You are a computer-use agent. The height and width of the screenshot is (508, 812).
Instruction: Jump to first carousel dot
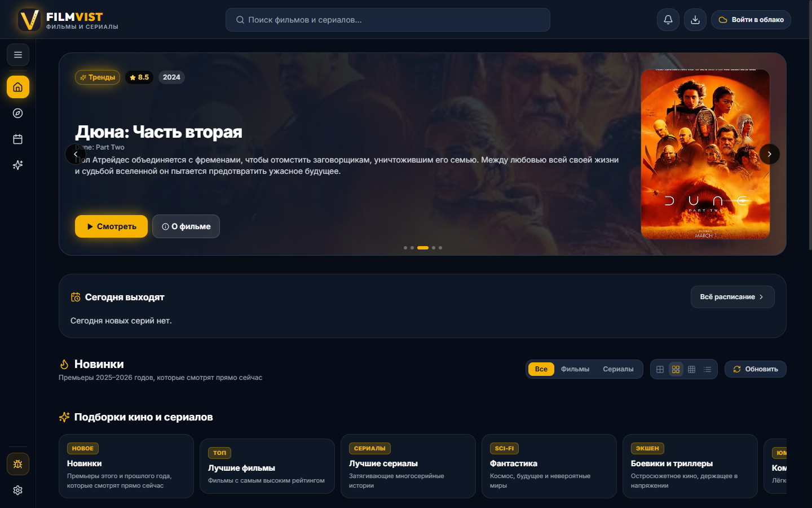[x=405, y=248]
